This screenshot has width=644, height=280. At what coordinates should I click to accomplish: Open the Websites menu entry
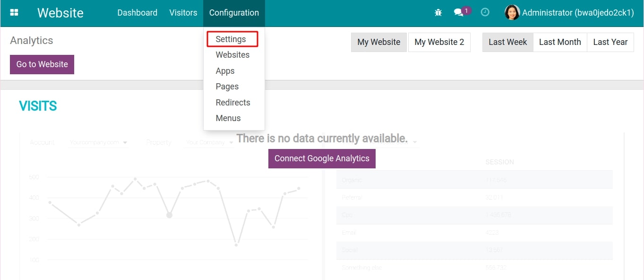[x=232, y=55]
